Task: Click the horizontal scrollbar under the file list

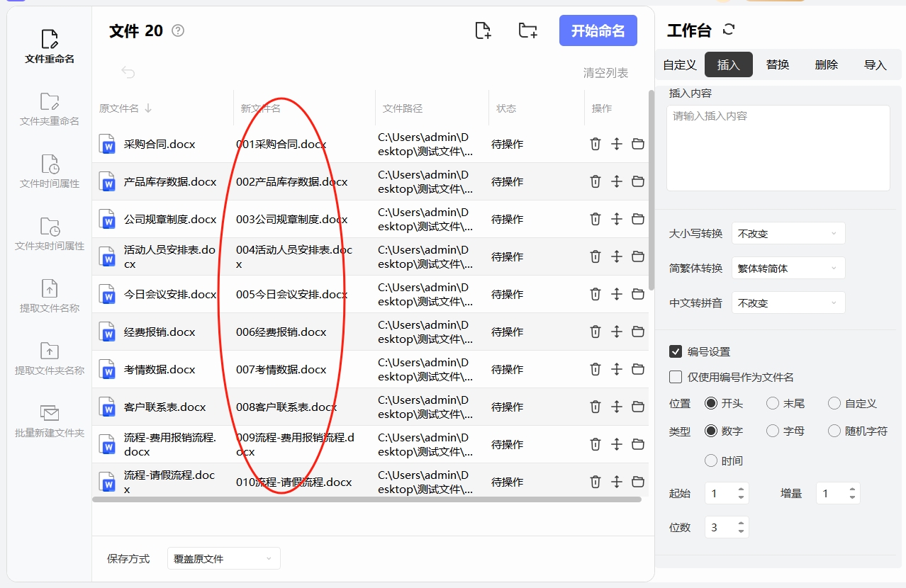Action: tap(367, 499)
